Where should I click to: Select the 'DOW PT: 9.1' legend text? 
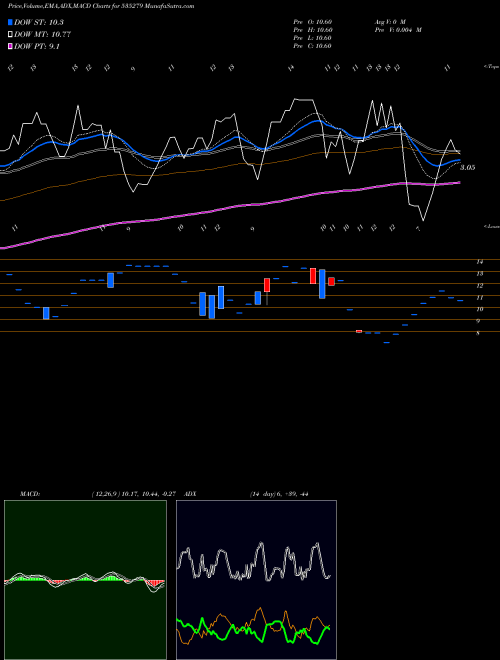(37, 46)
